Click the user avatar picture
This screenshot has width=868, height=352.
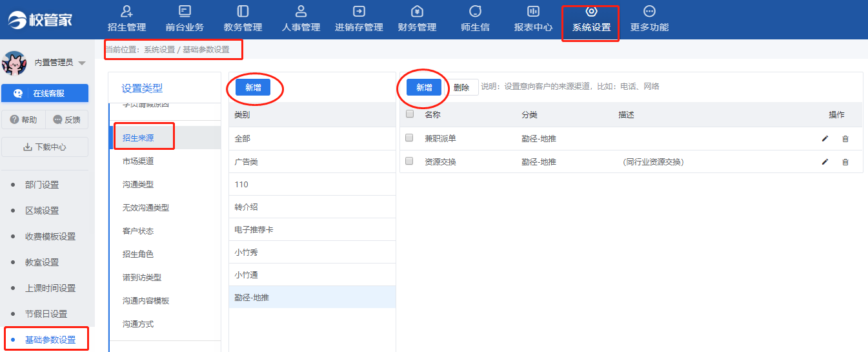pyautogui.click(x=14, y=63)
